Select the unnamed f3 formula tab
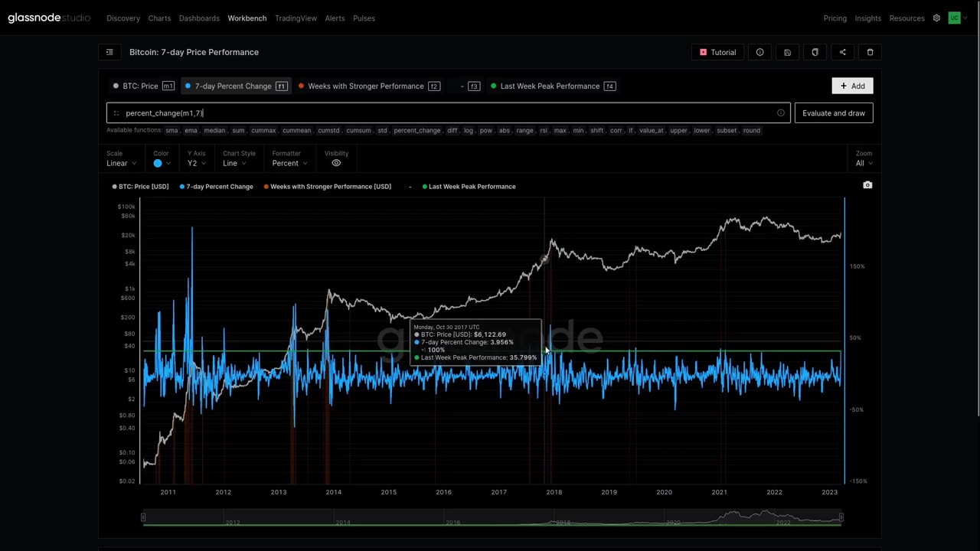 click(x=469, y=86)
